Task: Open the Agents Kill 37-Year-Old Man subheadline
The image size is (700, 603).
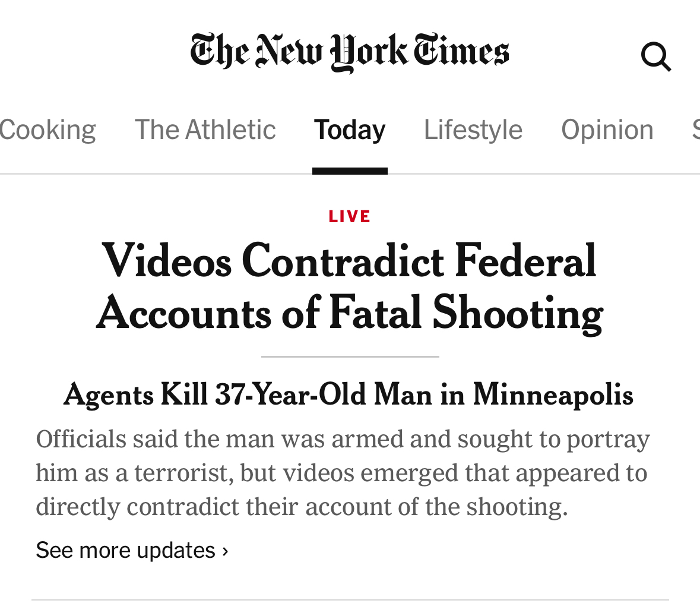Action: click(x=349, y=394)
